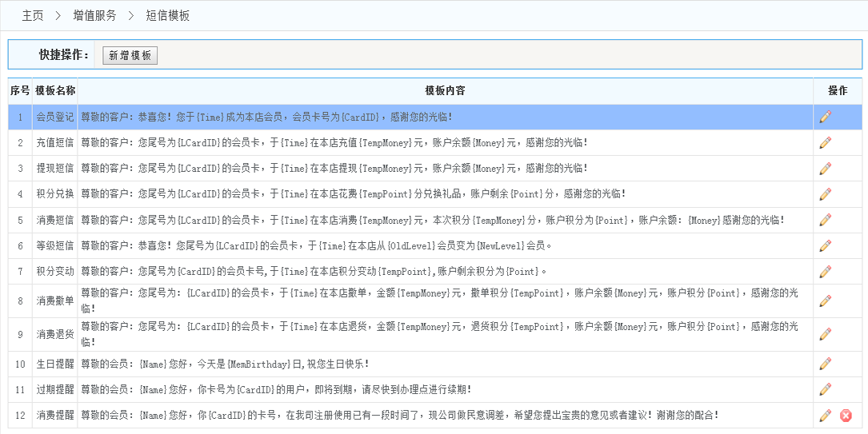Edit the 充值短信 template row
The image size is (868, 434).
826,143
